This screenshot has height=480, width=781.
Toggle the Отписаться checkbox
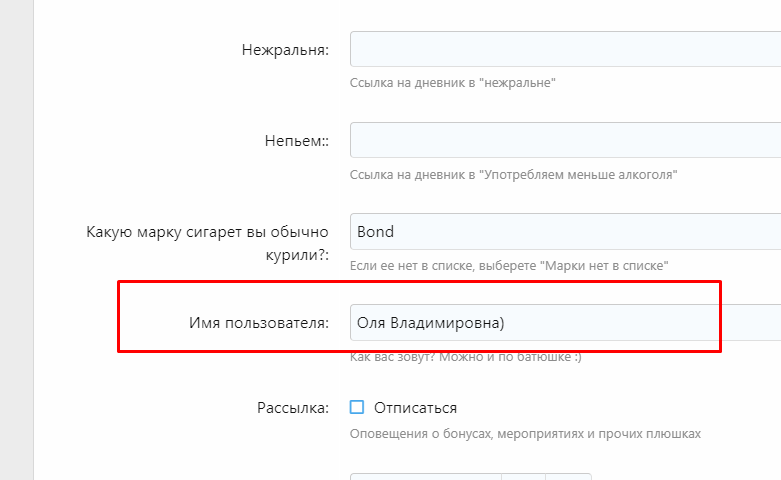357,407
